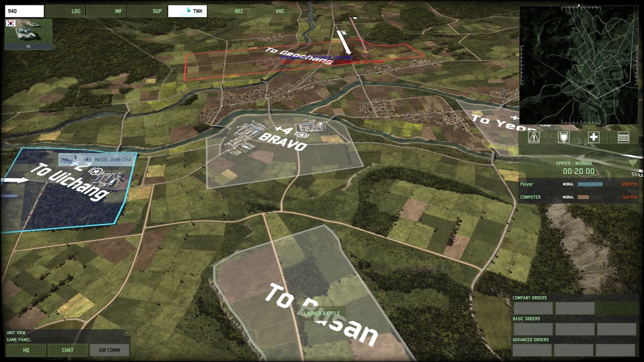The image size is (644, 362).
Task: Click the first Basic Orders slot
Action: [533, 329]
